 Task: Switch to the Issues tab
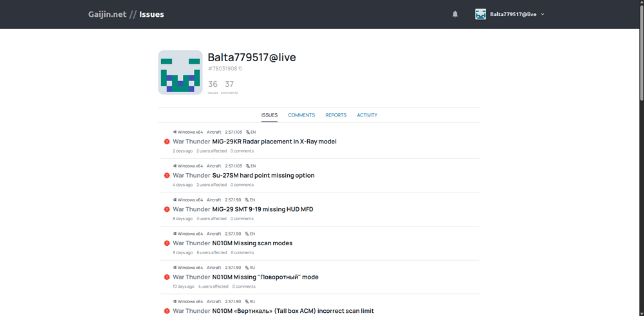pyautogui.click(x=269, y=115)
